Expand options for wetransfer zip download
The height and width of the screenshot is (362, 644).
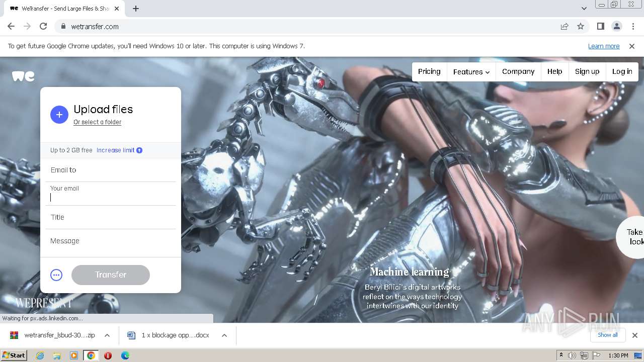pyautogui.click(x=107, y=335)
